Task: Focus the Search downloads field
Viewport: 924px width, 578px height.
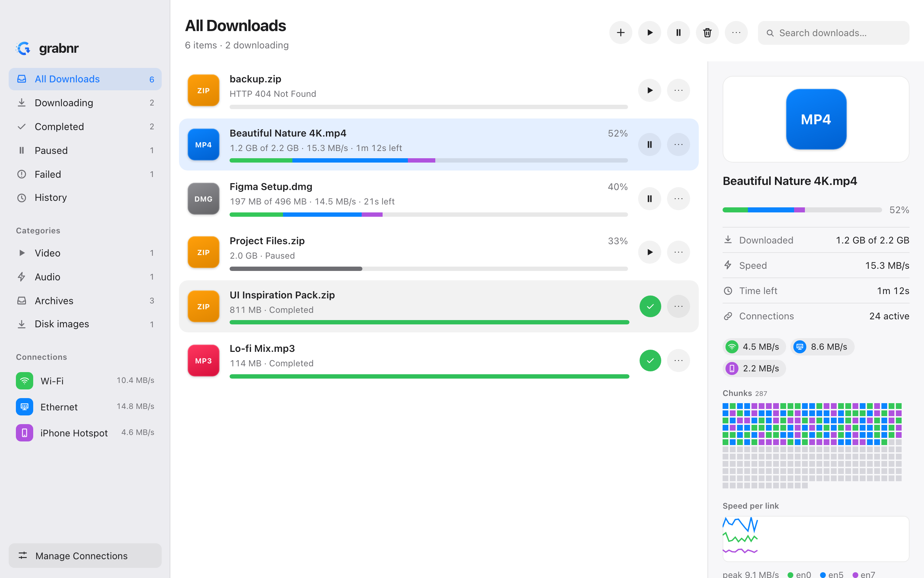Action: [x=833, y=33]
